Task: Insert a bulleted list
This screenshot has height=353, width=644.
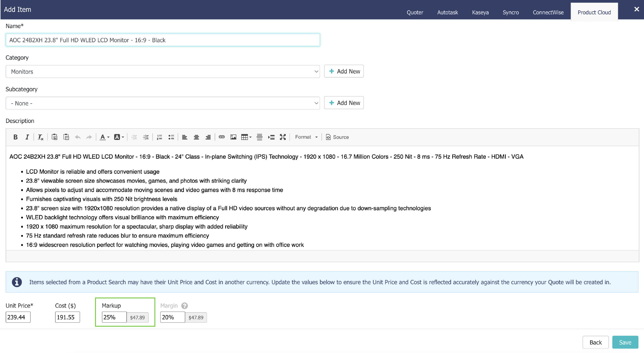Action: click(171, 137)
